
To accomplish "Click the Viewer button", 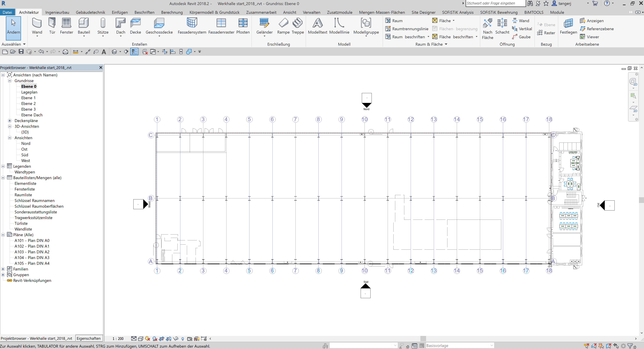I will (x=589, y=37).
